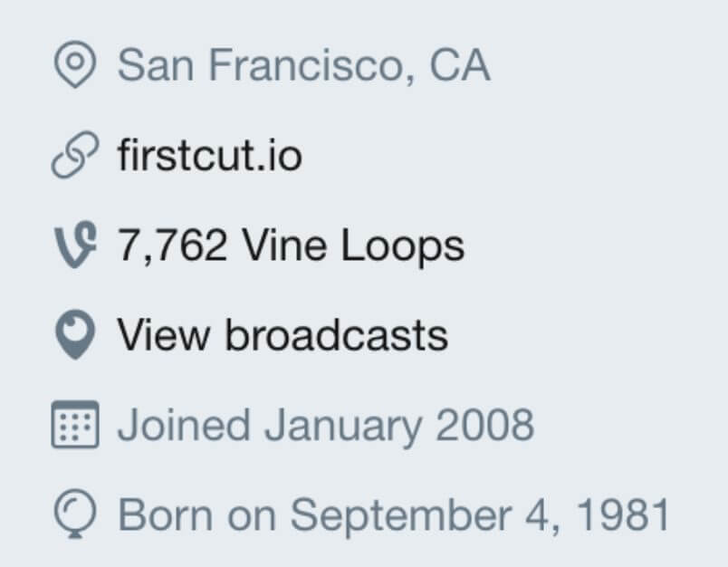Screen dimensions: 728x567
Task: Click the 7,762 loop count number
Action: 172,245
